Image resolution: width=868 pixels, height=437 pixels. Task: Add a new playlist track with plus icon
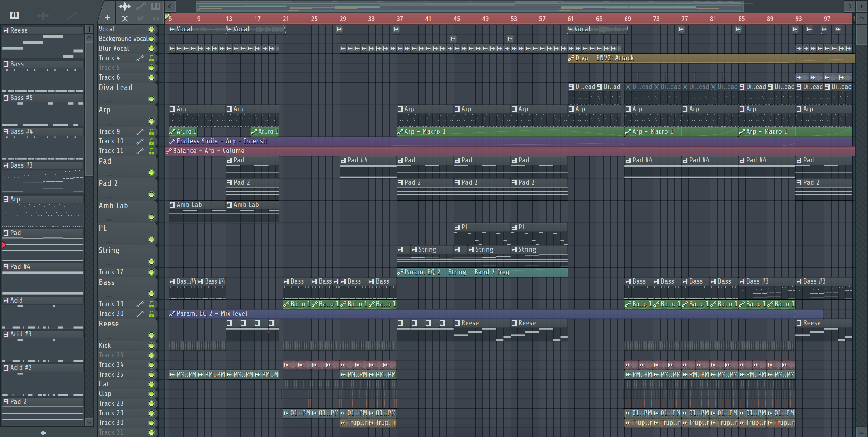(x=108, y=17)
